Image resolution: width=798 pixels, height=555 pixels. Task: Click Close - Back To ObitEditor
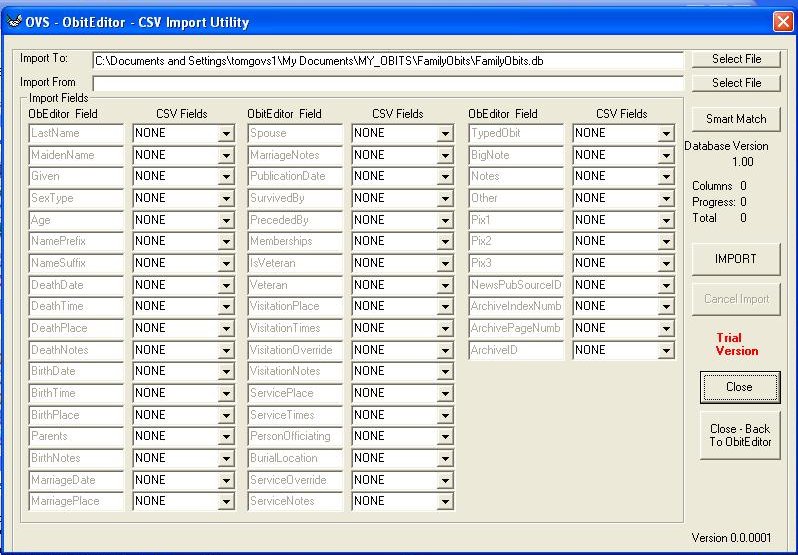(x=740, y=435)
